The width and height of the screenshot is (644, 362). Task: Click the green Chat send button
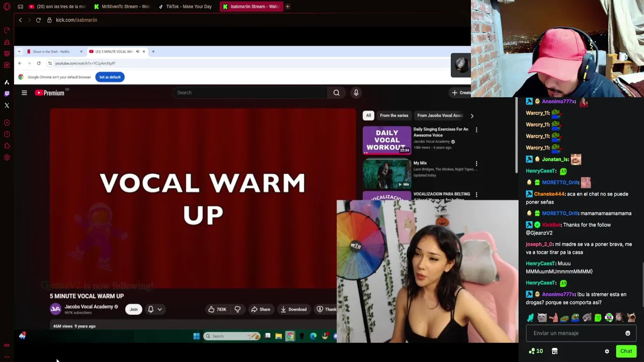click(626, 351)
